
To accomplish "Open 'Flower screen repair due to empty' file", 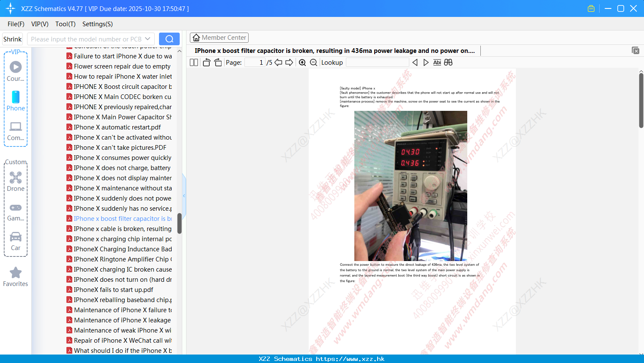I will 119,66.
